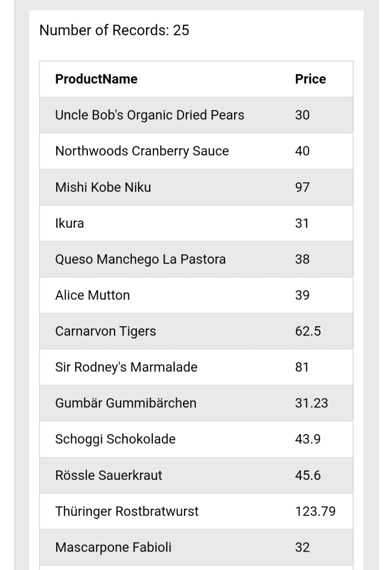
Task: Click Thüringer Rostbratwurst product name
Action: point(127,511)
